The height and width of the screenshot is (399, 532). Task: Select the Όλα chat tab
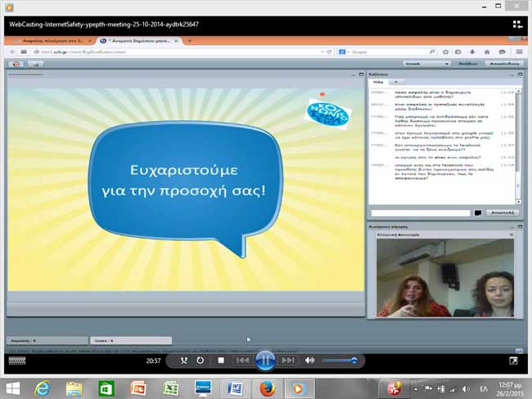[x=378, y=82]
